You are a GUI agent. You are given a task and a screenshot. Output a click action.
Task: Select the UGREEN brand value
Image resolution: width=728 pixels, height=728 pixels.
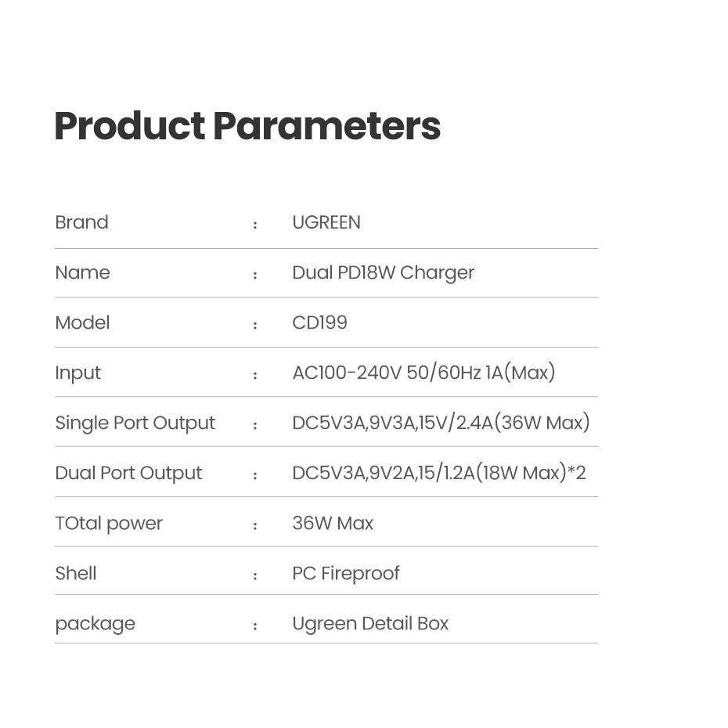coord(326,222)
